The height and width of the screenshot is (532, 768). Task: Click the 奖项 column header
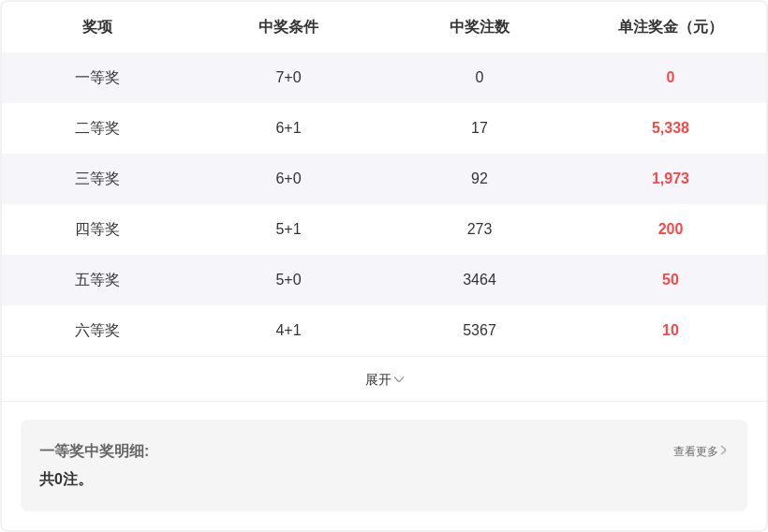(x=97, y=27)
